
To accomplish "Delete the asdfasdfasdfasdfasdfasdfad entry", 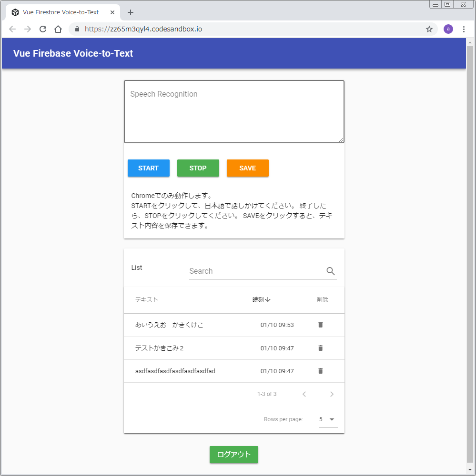I will pyautogui.click(x=320, y=371).
